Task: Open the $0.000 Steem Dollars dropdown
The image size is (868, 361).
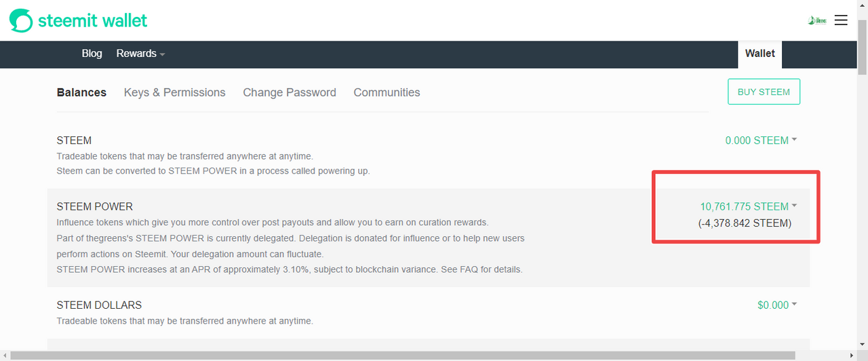Action: (777, 305)
